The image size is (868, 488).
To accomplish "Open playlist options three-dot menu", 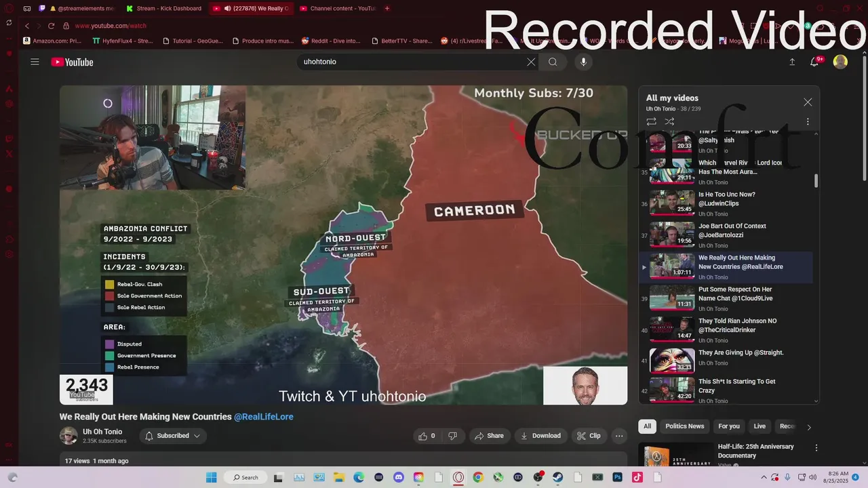I will click(x=808, y=121).
